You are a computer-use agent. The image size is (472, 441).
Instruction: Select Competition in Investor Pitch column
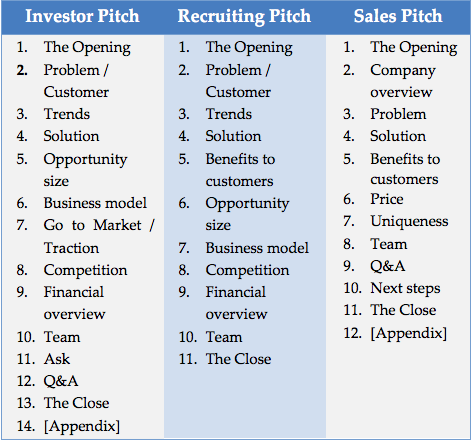(x=85, y=270)
